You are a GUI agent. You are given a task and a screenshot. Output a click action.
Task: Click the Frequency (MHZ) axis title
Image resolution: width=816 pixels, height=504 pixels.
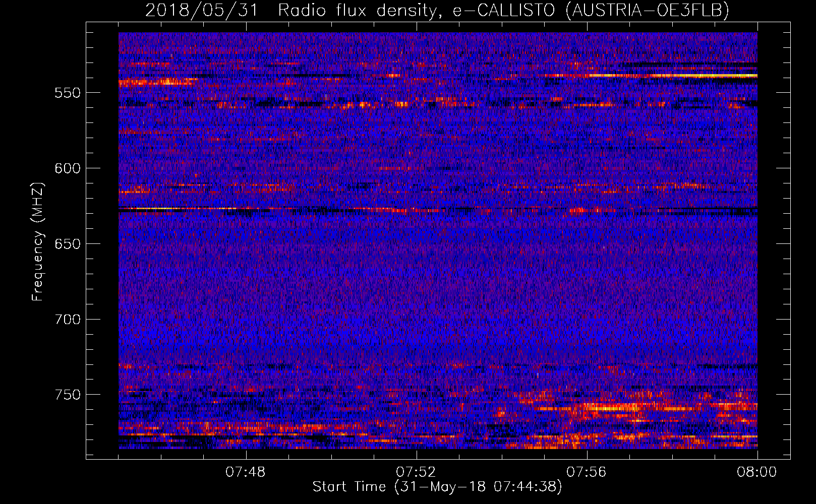(38, 242)
